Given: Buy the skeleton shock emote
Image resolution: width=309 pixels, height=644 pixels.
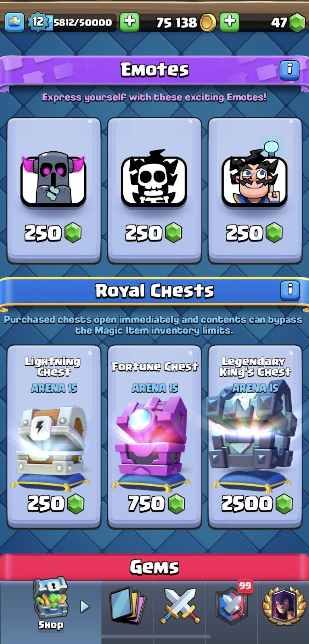Looking at the screenshot, I should (154, 190).
